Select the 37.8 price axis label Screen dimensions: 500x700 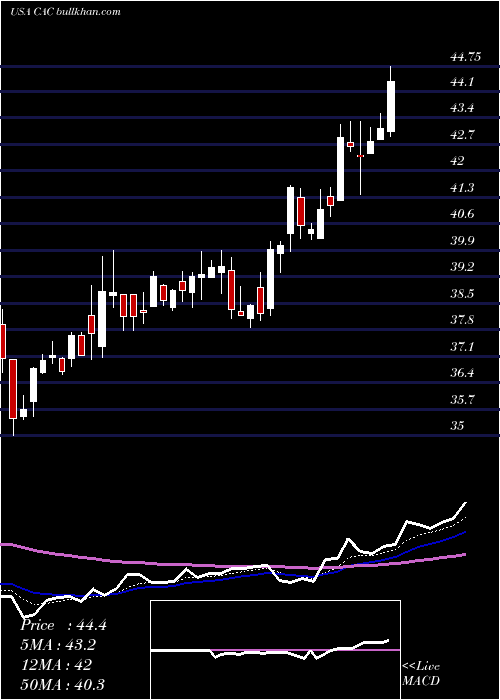click(462, 320)
